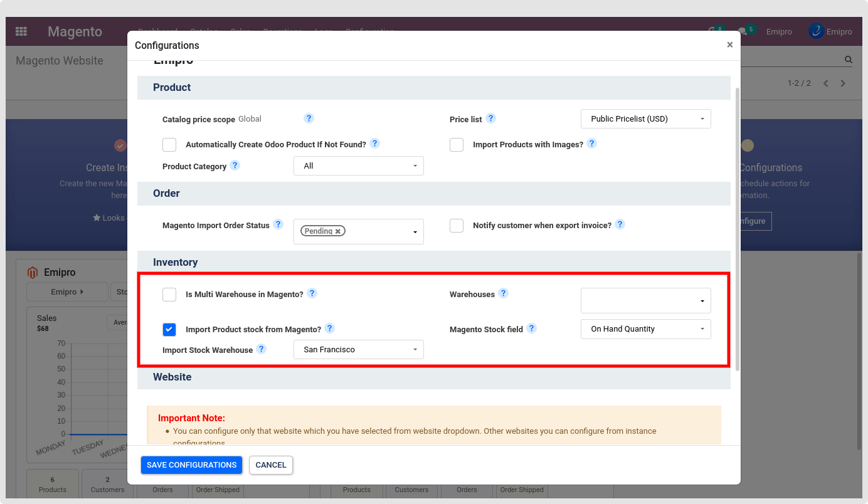The height and width of the screenshot is (504, 868).
Task: Click the page scrollbar at right edge
Action: tap(860, 351)
